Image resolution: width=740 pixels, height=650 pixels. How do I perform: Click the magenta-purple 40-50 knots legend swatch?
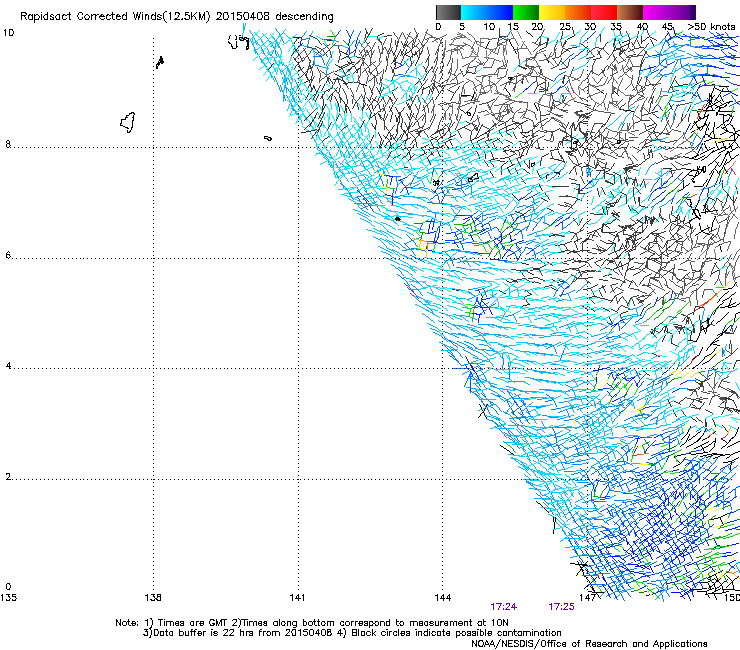(669, 12)
